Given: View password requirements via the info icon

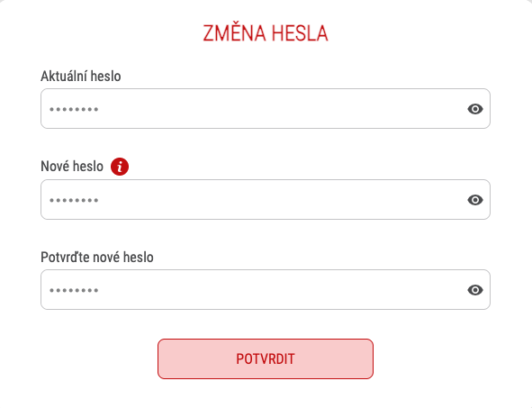Looking at the screenshot, I should (x=120, y=167).
